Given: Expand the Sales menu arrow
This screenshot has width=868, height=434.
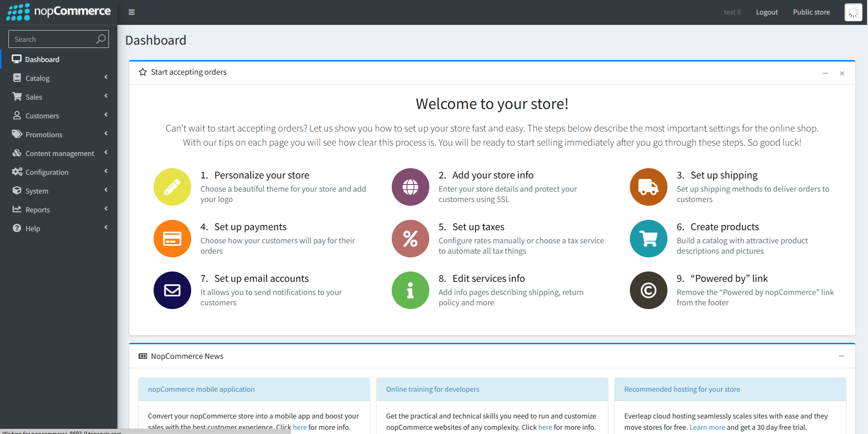Looking at the screenshot, I should (x=106, y=96).
